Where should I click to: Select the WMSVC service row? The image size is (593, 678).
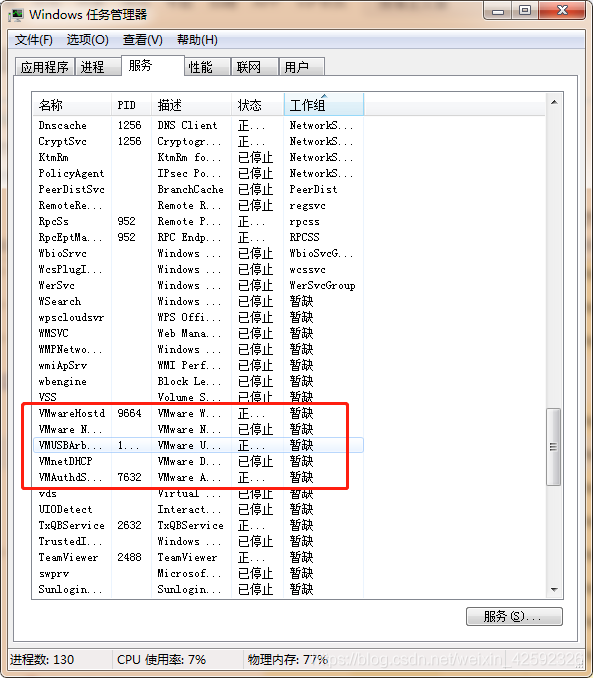click(198, 333)
